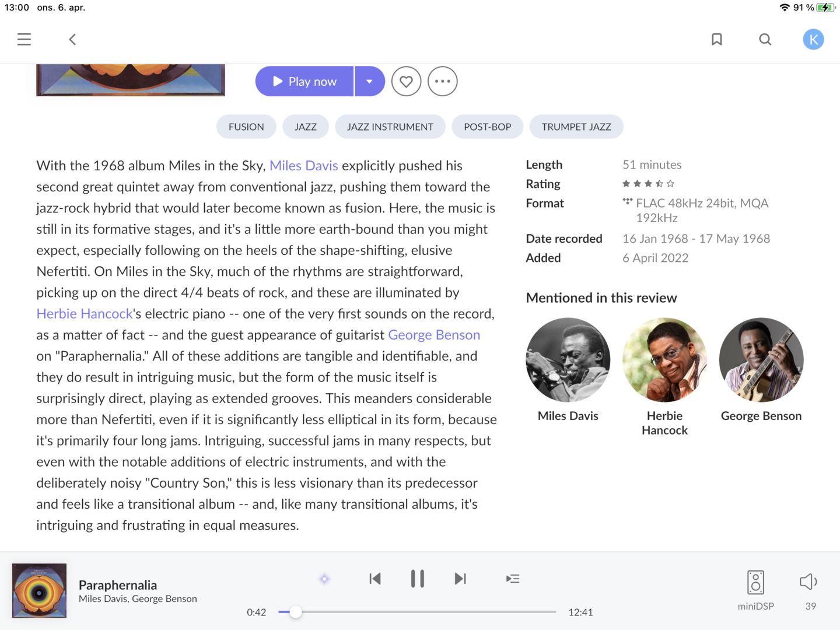This screenshot has width=840, height=630.
Task: Open the play queue icon
Action: point(513,579)
